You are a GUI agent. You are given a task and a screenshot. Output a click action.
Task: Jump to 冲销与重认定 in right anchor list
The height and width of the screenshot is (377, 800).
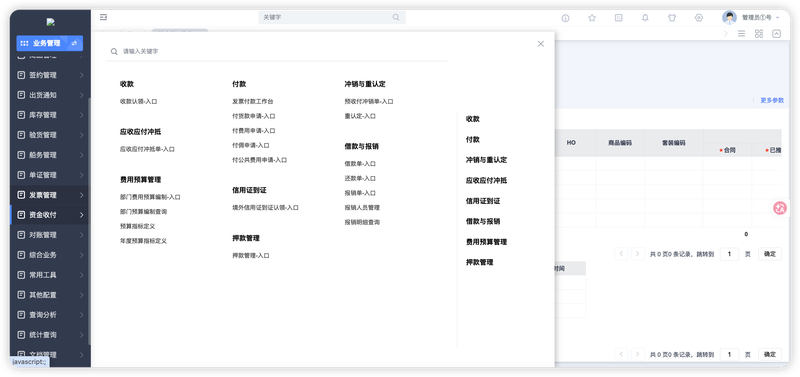486,160
